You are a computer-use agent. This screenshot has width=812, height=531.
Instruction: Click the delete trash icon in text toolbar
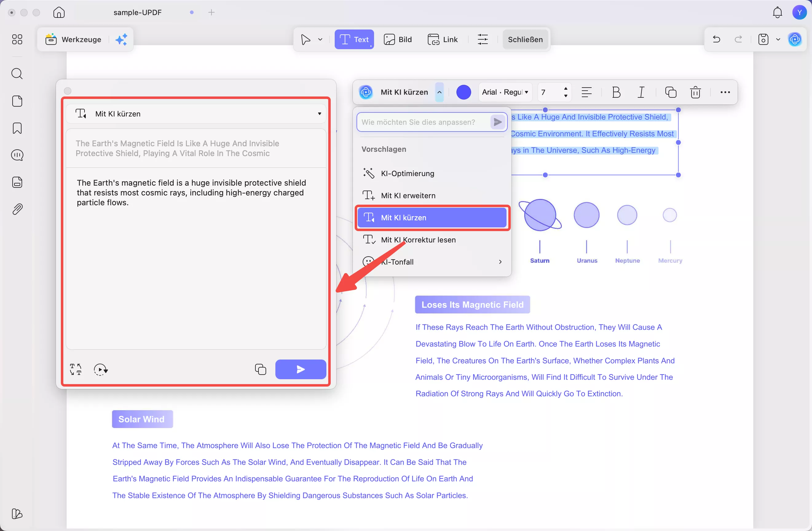[695, 92]
